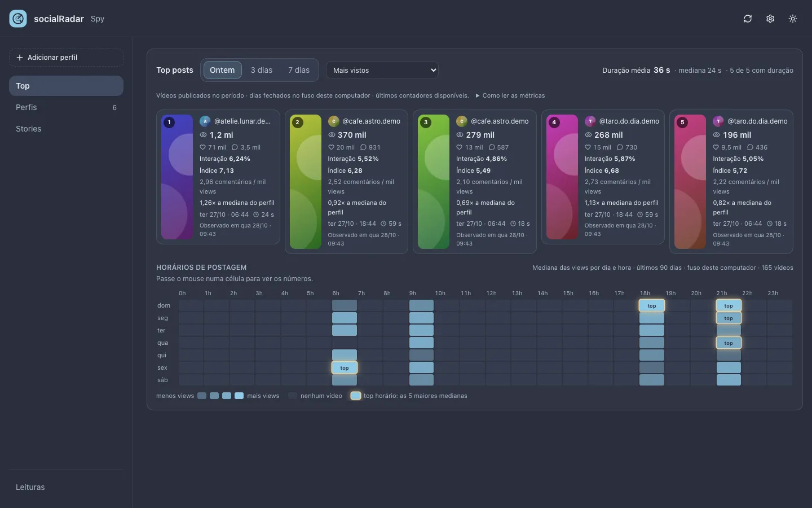Open settings via gear icon
This screenshot has height=508, width=812.
pos(770,19)
